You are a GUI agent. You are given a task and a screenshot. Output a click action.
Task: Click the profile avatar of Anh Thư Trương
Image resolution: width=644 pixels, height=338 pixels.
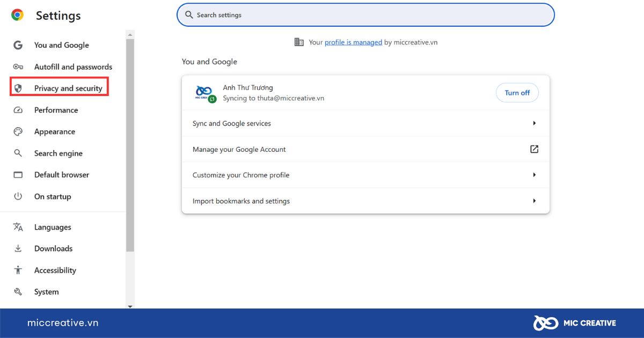[x=204, y=93]
